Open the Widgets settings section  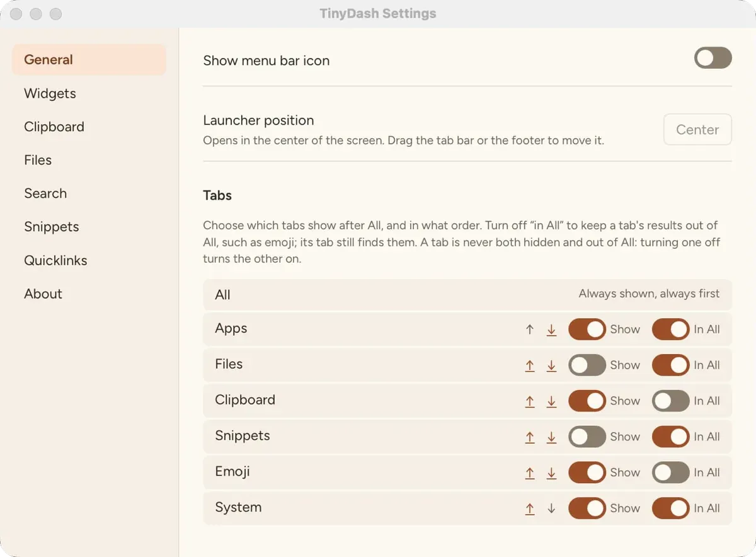point(89,93)
